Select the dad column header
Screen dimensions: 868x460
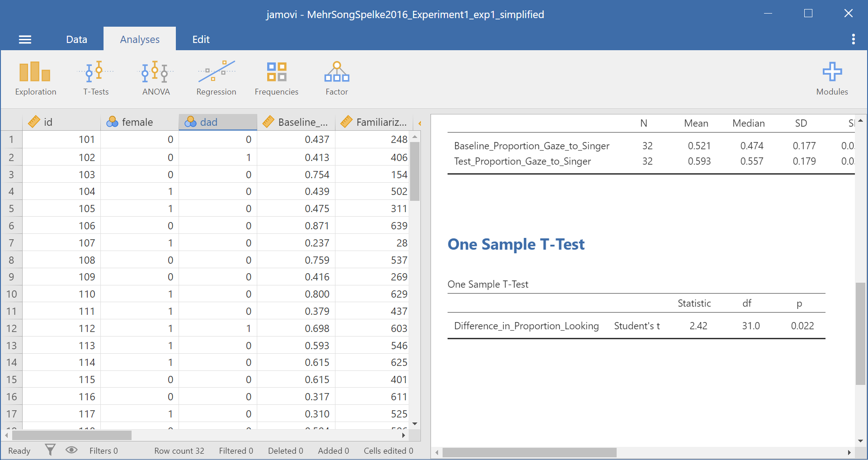(218, 122)
